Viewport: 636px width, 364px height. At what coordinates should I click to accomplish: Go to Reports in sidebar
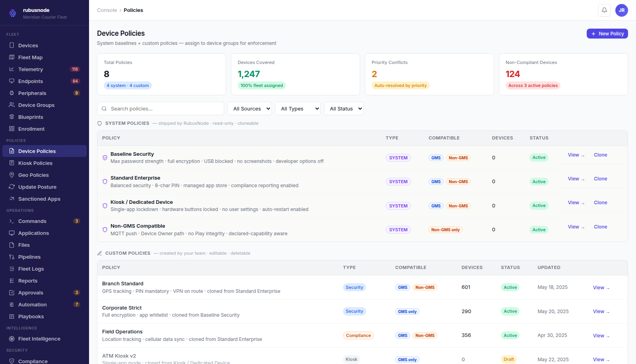[45, 281]
